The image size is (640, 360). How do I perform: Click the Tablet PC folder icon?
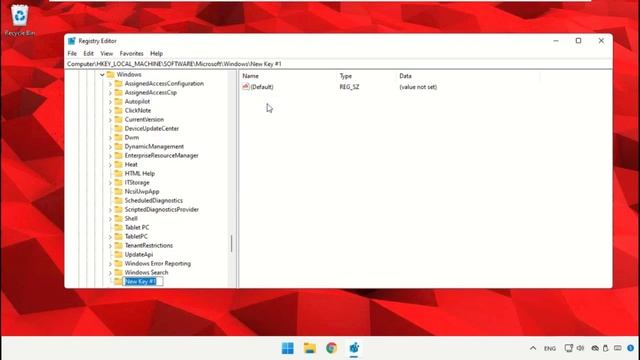point(118,227)
